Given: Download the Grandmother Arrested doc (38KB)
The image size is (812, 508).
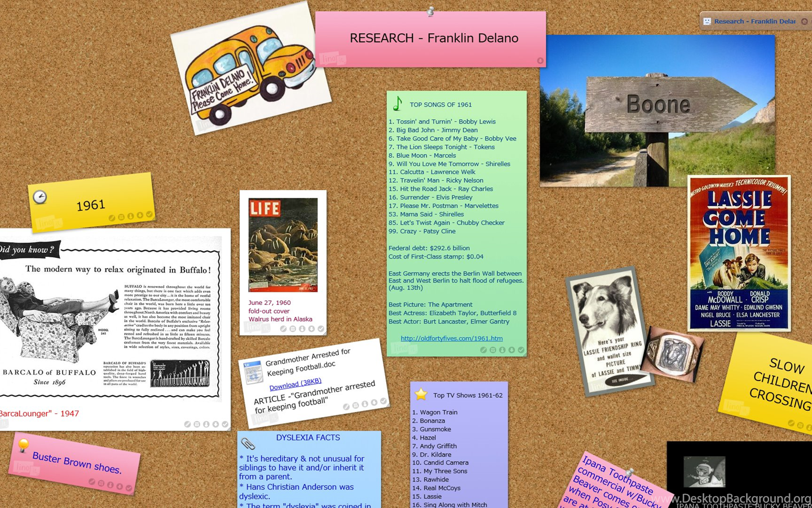Looking at the screenshot, I should click(295, 384).
